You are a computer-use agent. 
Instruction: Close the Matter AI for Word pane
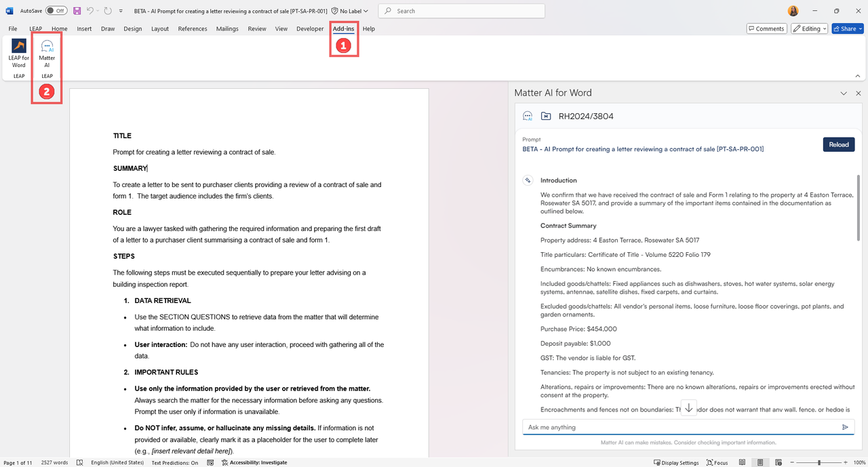(859, 93)
